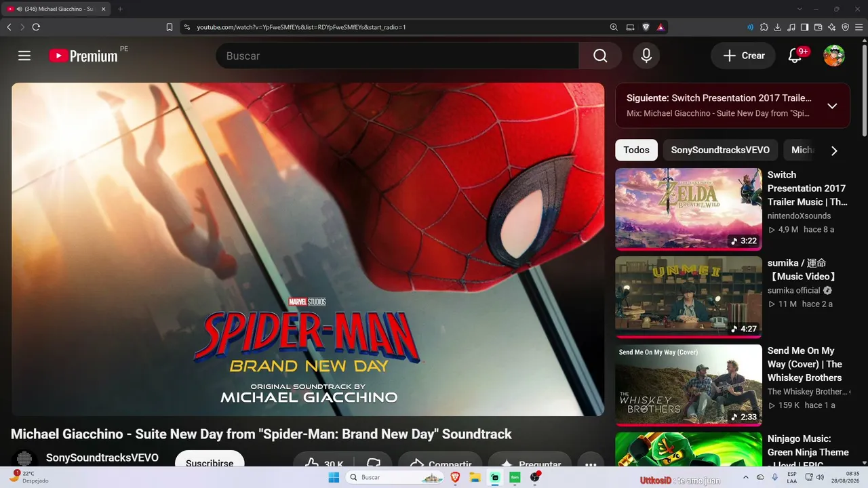This screenshot has height=488, width=868.
Task: Bookmark this page
Action: point(170,27)
